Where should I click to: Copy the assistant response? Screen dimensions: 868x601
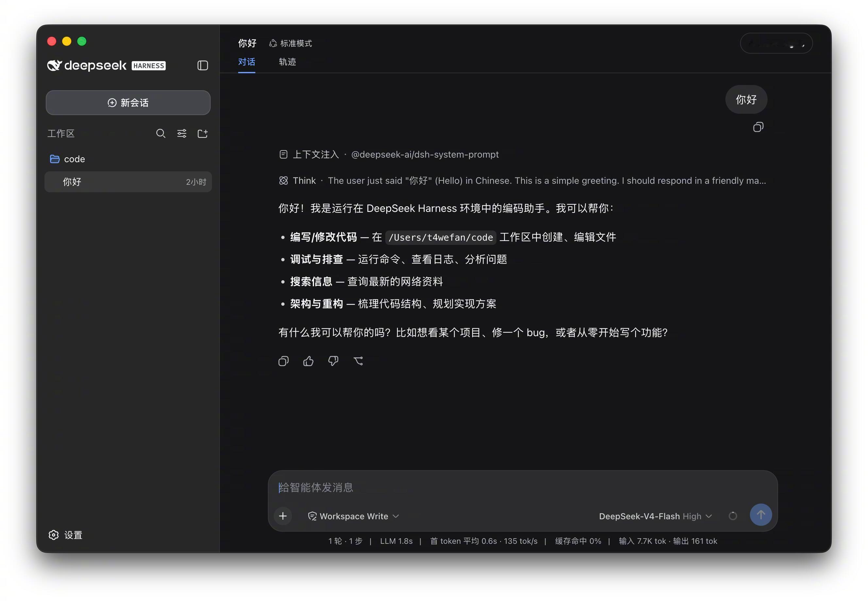pyautogui.click(x=284, y=361)
